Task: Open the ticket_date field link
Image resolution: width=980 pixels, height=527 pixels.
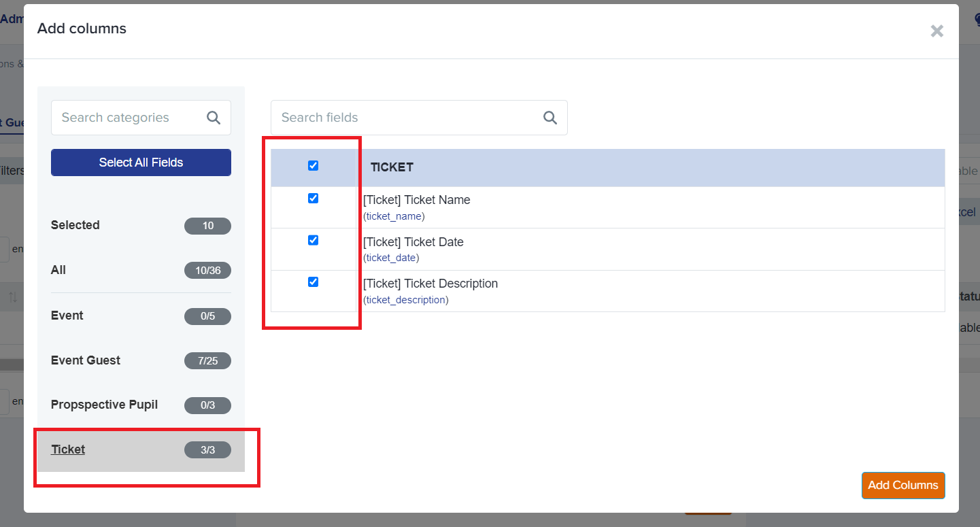Action: coord(391,257)
